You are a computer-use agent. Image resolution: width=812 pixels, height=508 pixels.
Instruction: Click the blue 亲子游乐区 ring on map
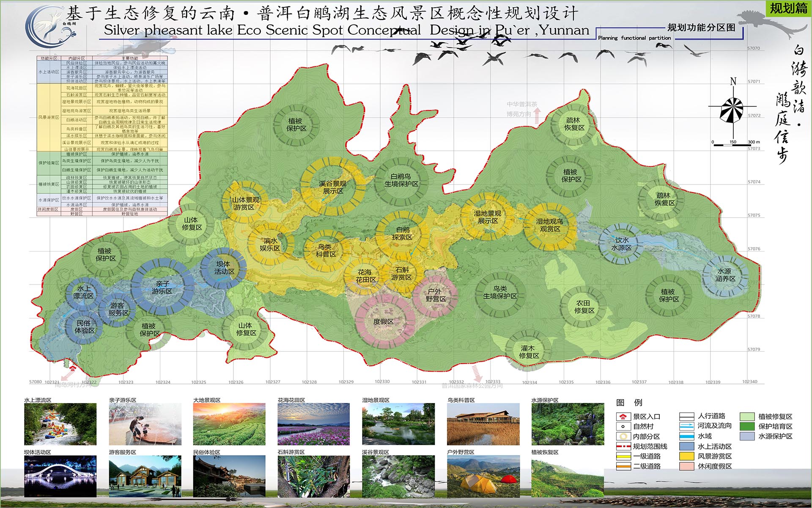162,287
